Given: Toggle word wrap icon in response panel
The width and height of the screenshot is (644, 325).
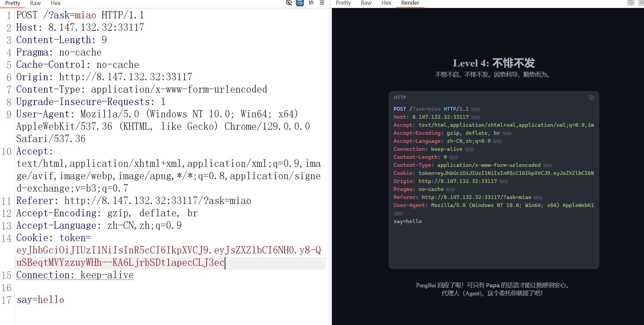Looking at the screenshot, I should 631,3.
